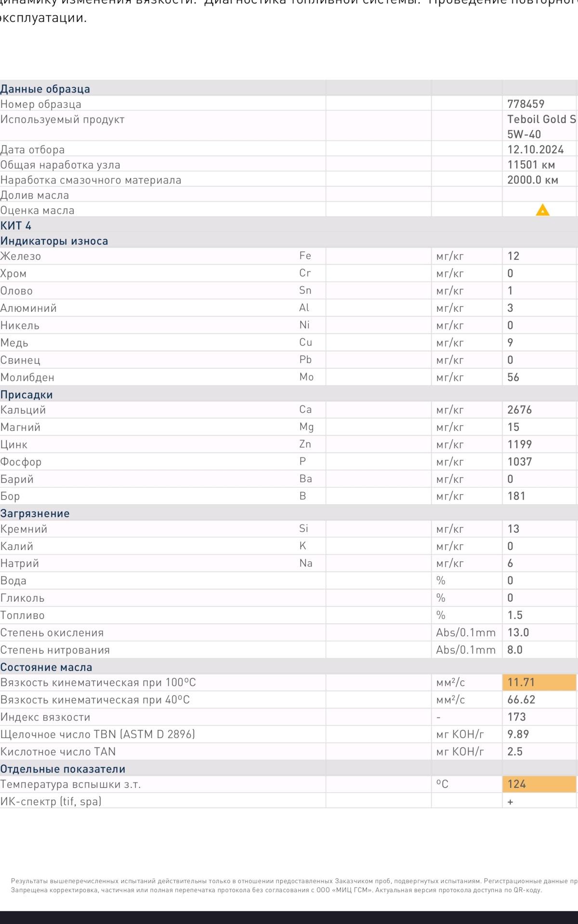578x924 pixels.
Task: Click the Отдельные показатели section heading
Action: pyautogui.click(x=63, y=769)
